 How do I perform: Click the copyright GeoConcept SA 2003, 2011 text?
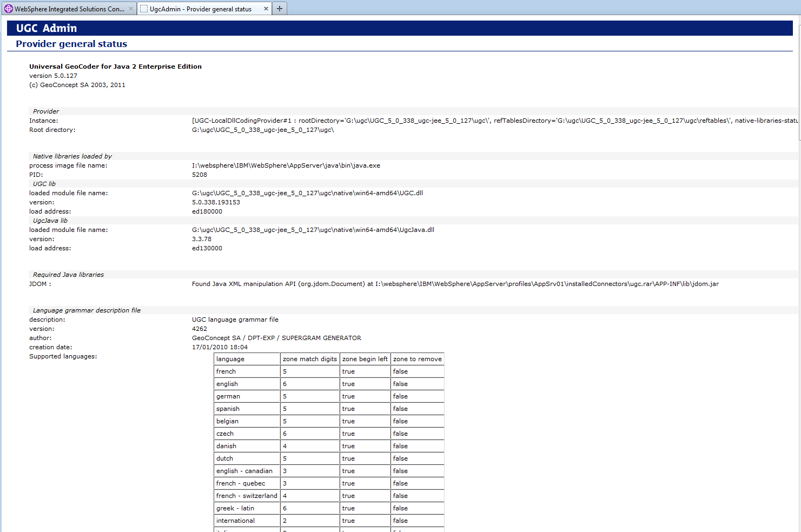click(77, 85)
